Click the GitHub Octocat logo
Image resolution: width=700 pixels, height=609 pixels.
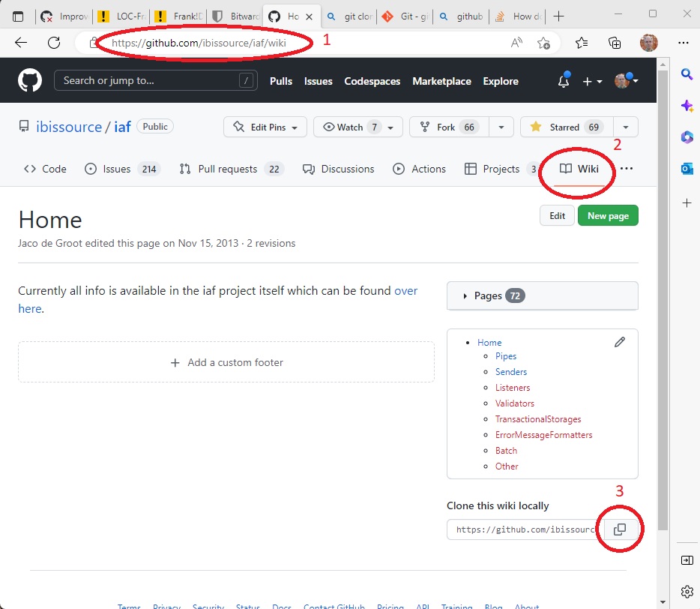coord(30,80)
